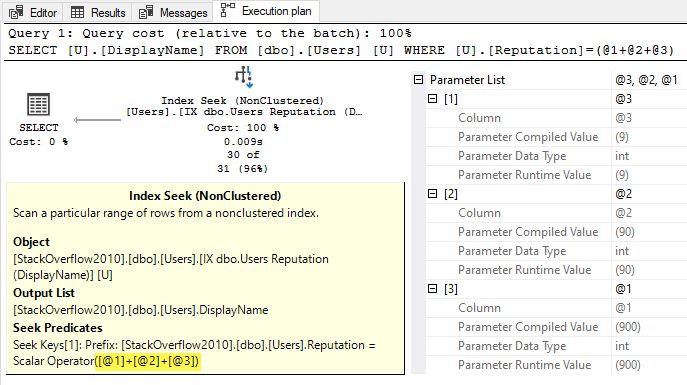Select the Execution plan tab
Image resolution: width=687 pixels, height=385 pixels.
266,11
